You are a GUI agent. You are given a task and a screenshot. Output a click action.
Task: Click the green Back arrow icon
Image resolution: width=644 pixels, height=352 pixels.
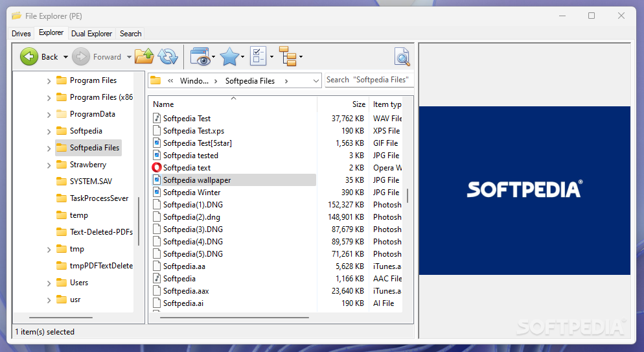(29, 56)
